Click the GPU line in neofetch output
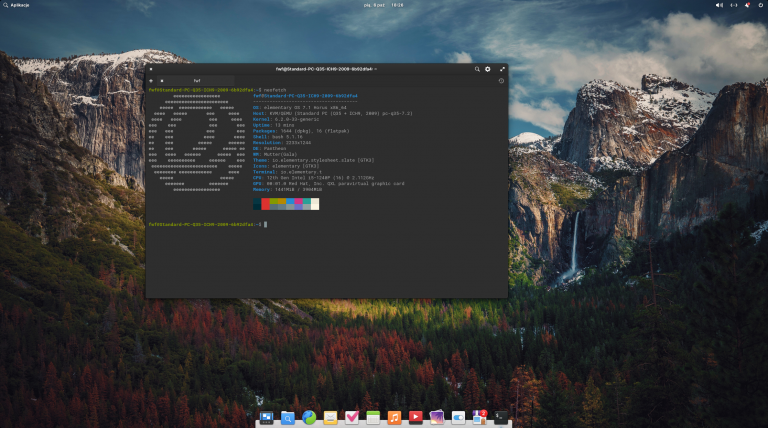 (x=329, y=184)
